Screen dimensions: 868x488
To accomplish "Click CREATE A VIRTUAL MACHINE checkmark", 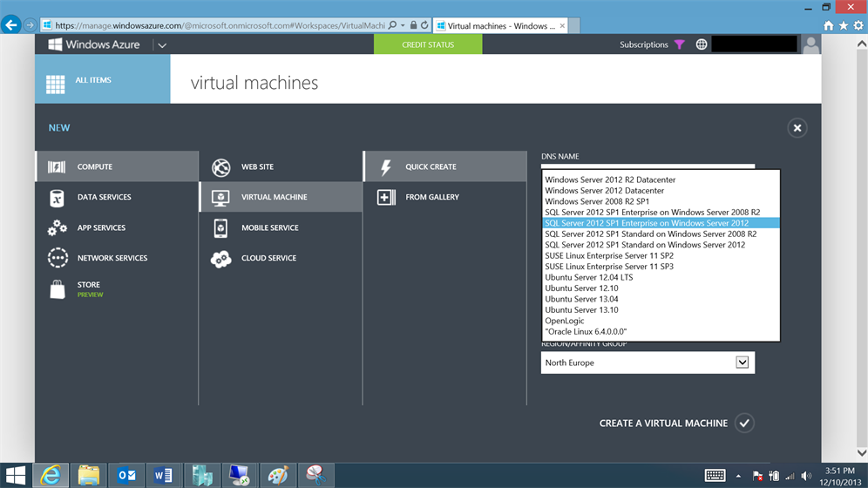I will tap(744, 424).
